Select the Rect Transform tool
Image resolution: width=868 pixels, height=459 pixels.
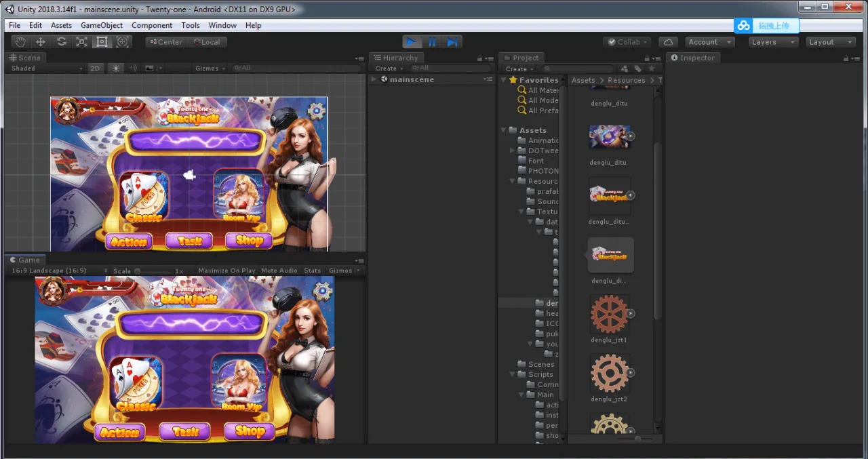(102, 42)
